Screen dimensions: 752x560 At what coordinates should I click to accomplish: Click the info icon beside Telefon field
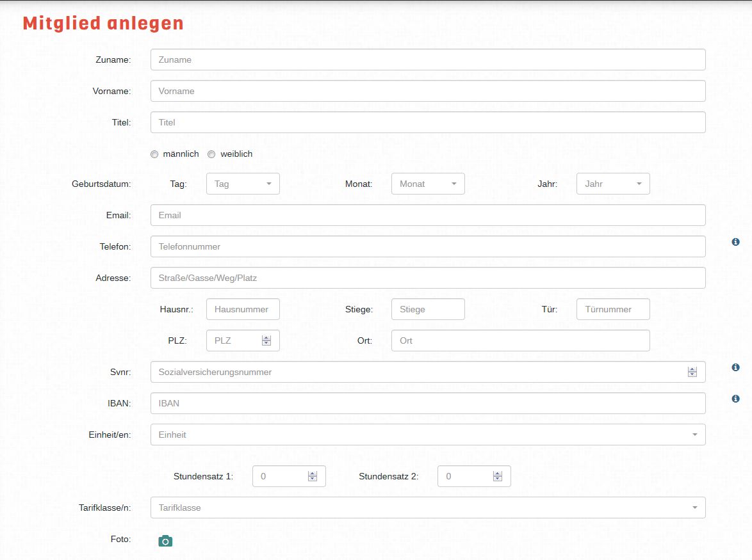tap(735, 242)
